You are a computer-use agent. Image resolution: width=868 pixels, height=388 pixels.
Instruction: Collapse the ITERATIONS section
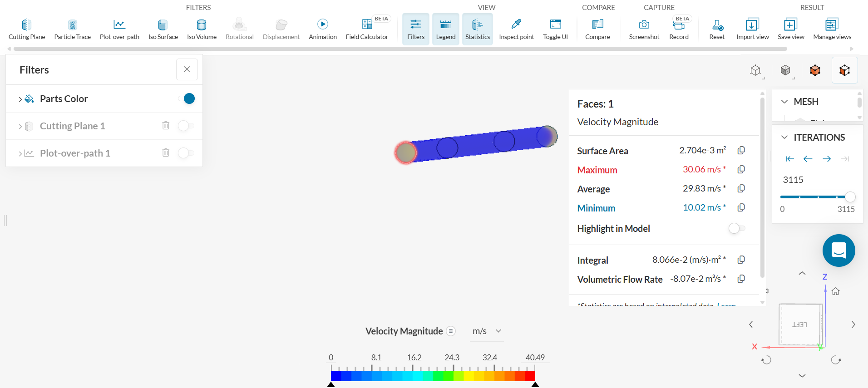(784, 137)
